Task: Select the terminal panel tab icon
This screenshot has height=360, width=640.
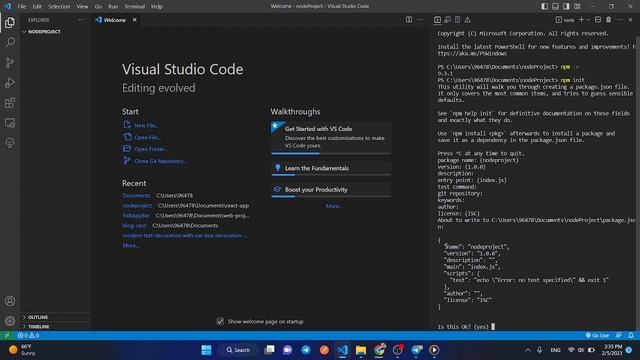Action: tap(438, 20)
